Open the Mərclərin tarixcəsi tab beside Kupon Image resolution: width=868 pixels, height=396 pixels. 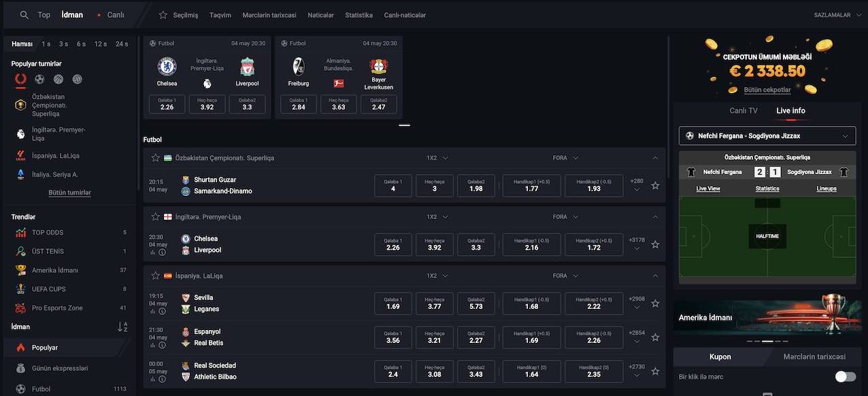(814, 357)
